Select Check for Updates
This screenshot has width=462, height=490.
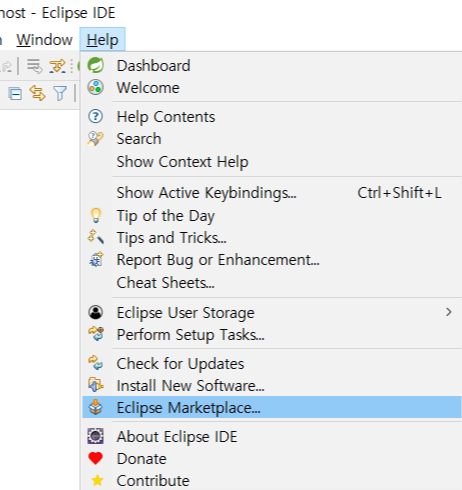(x=272, y=363)
